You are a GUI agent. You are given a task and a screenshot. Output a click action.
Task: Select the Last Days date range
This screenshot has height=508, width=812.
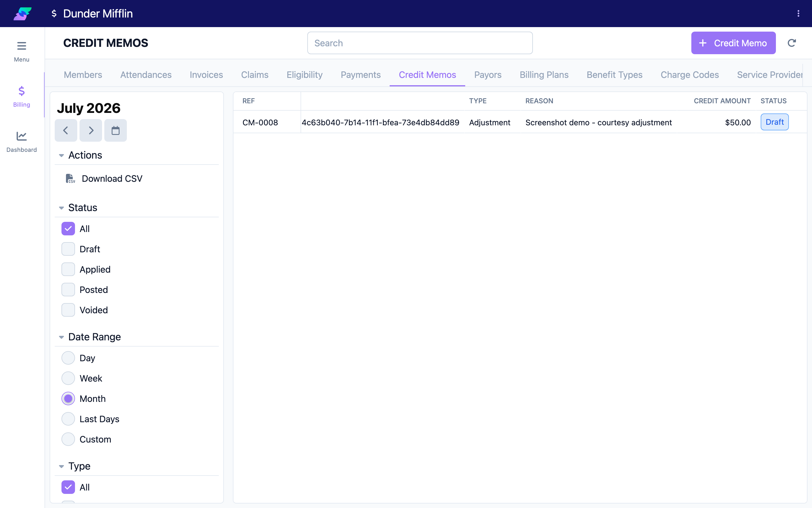68,419
